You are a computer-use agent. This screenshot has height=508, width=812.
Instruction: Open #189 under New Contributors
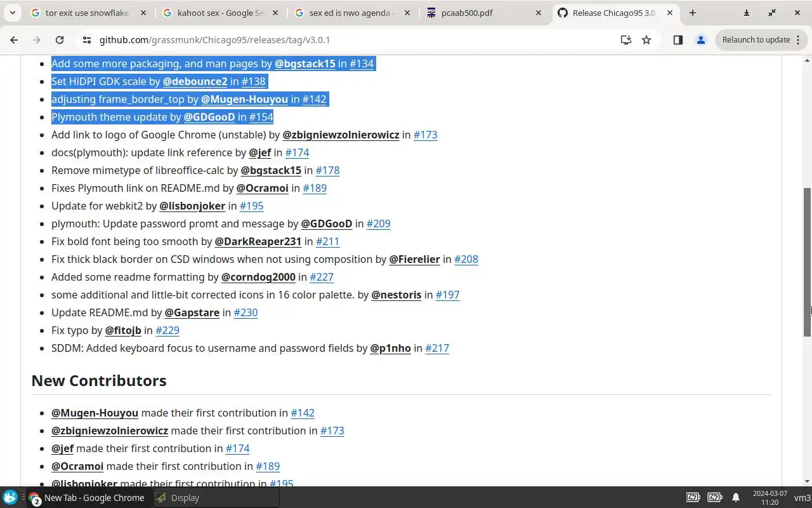(268, 466)
